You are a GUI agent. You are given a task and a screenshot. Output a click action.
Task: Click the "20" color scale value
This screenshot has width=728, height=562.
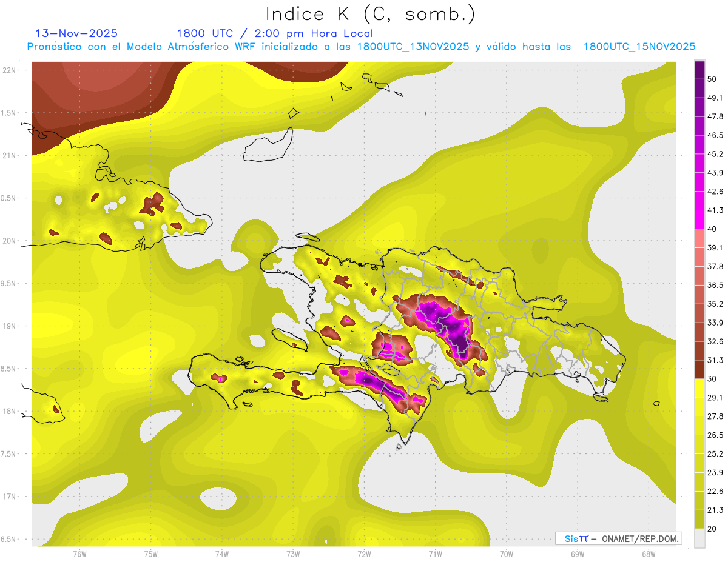(713, 529)
